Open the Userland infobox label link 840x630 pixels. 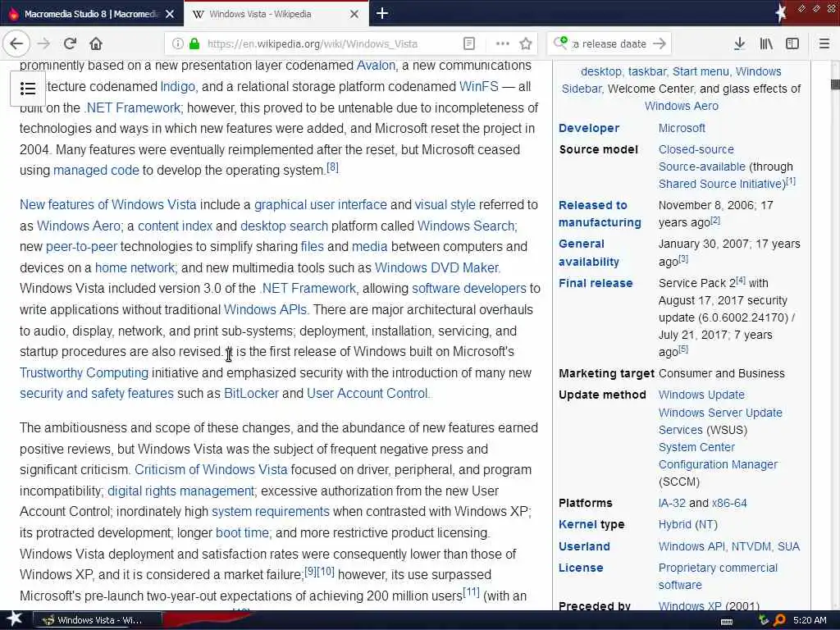[584, 546]
